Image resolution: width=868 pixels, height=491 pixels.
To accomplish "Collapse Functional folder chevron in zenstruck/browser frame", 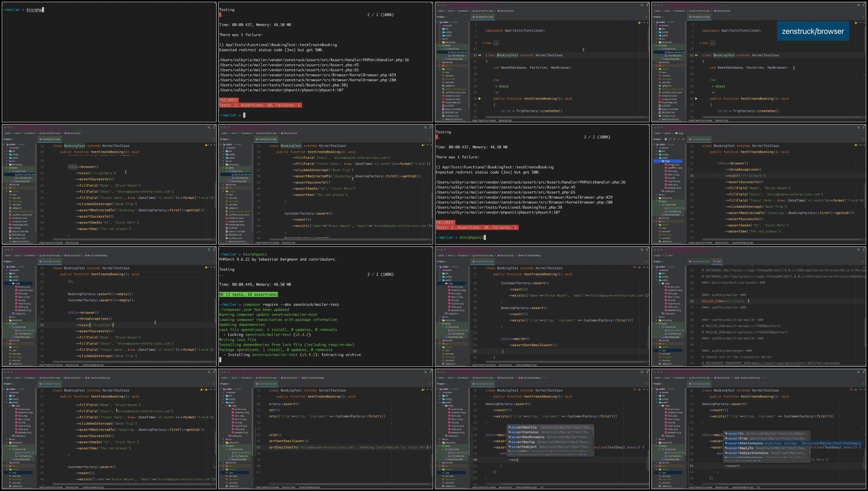I will click(659, 49).
